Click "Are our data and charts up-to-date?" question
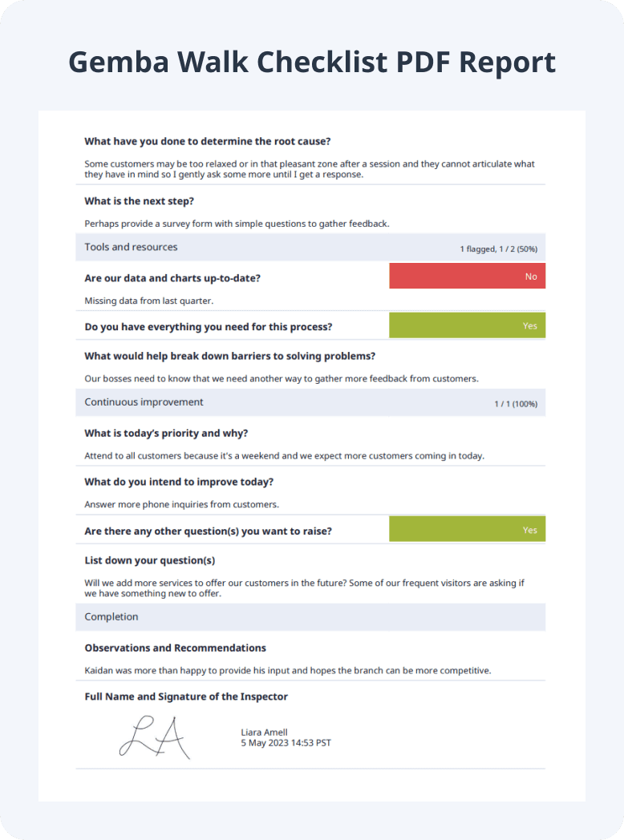The image size is (624, 840). (172, 278)
